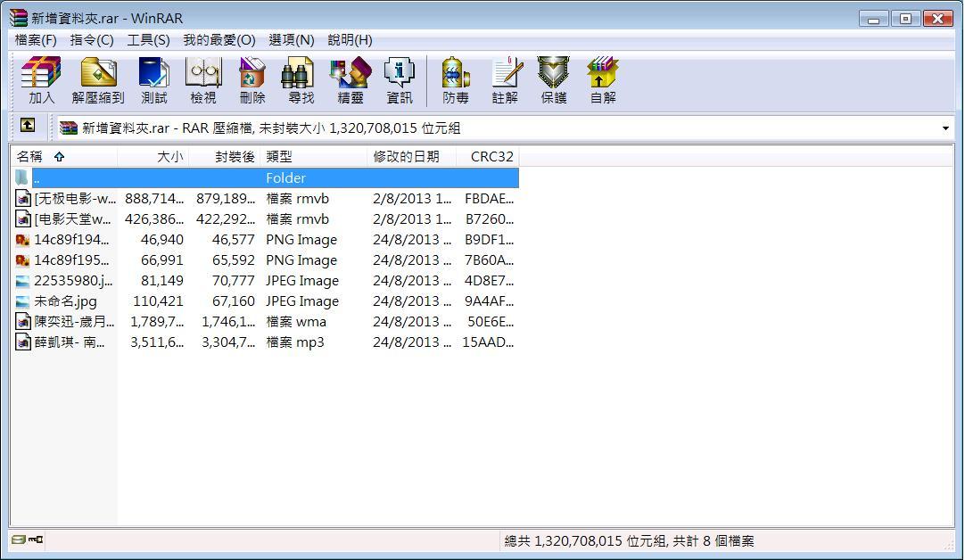Image resolution: width=965 pixels, height=560 pixels.
Task: Click the 薛凱琪 mp3 file icon
Action: [x=23, y=342]
